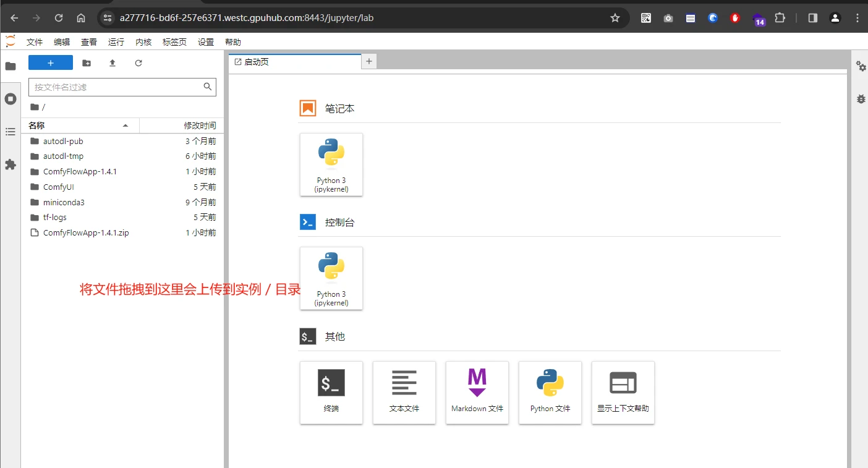View site information icon in address bar
The width and height of the screenshot is (868, 468).
click(107, 18)
